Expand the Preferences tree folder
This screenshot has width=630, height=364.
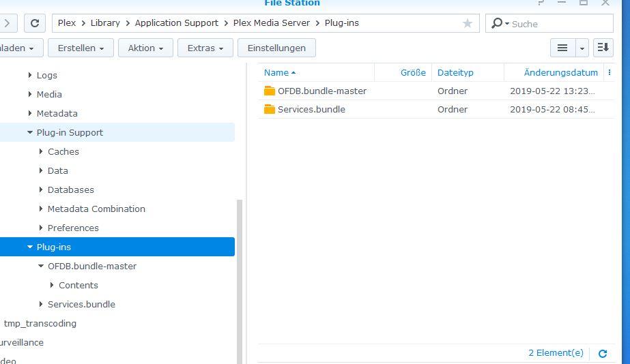point(41,228)
